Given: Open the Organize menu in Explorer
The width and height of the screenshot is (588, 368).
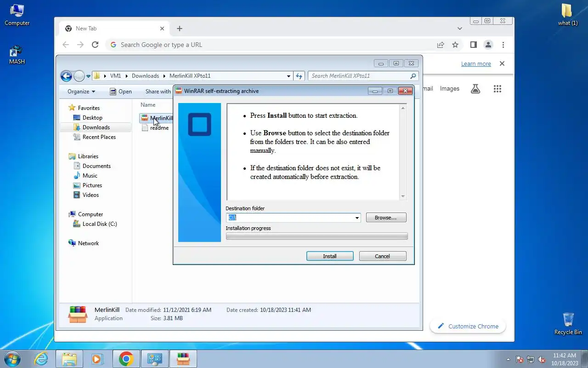Looking at the screenshot, I should tap(81, 92).
